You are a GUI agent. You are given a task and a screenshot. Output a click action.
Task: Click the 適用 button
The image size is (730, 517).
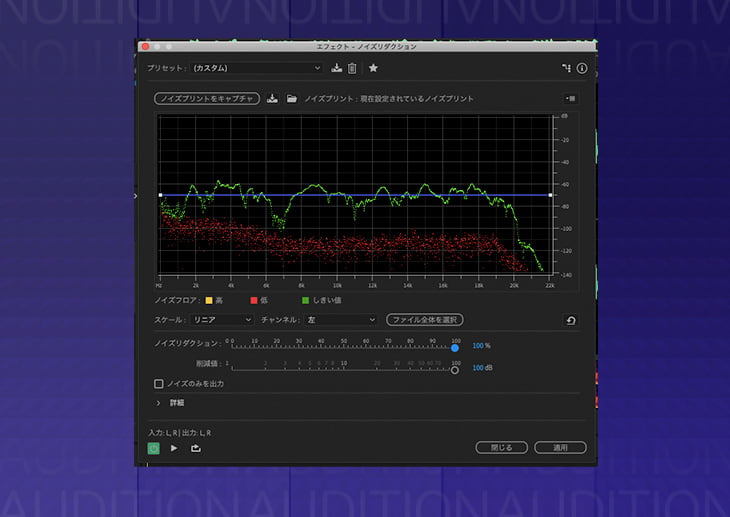point(560,448)
